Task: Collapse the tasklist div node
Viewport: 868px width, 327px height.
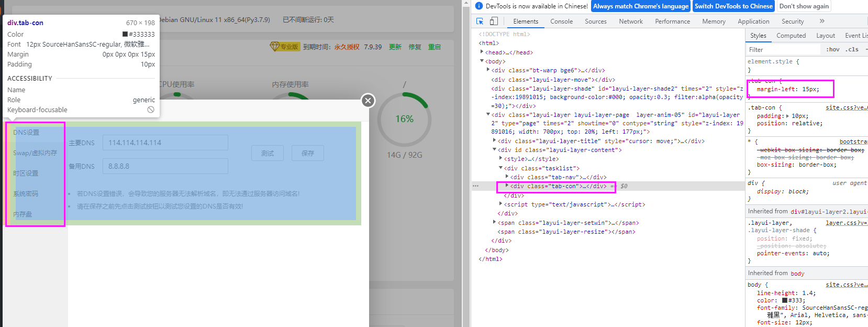Action: (501, 168)
